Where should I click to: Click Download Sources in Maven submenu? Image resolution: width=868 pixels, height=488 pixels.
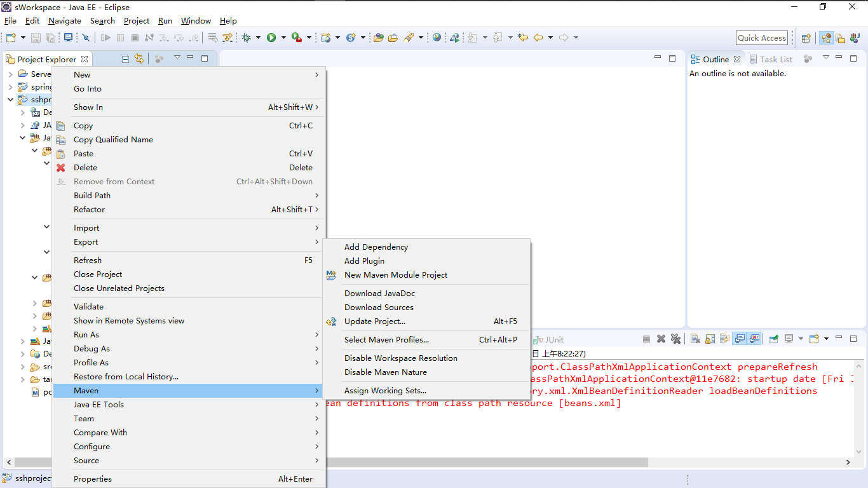pyautogui.click(x=426, y=307)
